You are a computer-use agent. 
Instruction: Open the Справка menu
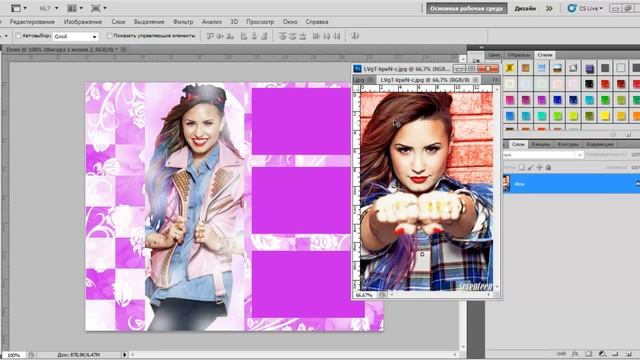pos(317,22)
